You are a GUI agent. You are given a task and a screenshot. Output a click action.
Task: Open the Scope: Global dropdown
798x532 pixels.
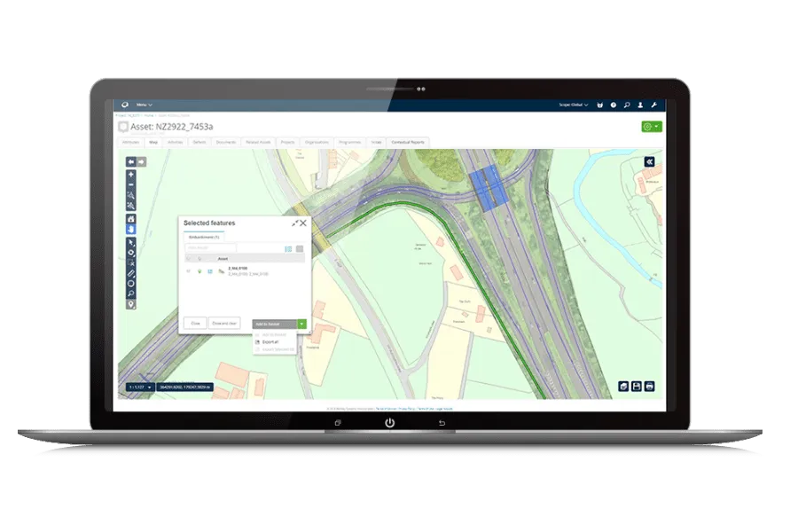(567, 105)
